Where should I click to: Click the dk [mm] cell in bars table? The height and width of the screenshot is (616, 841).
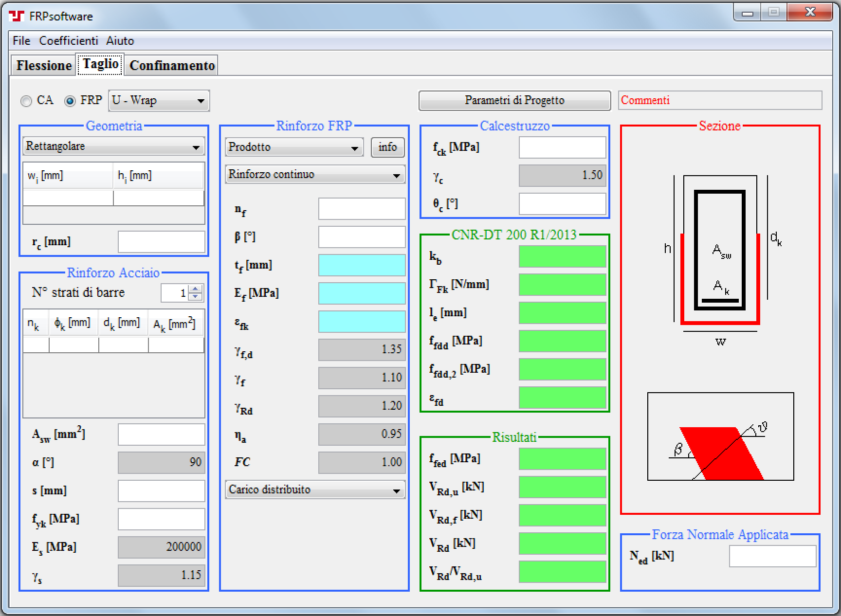[x=124, y=345]
